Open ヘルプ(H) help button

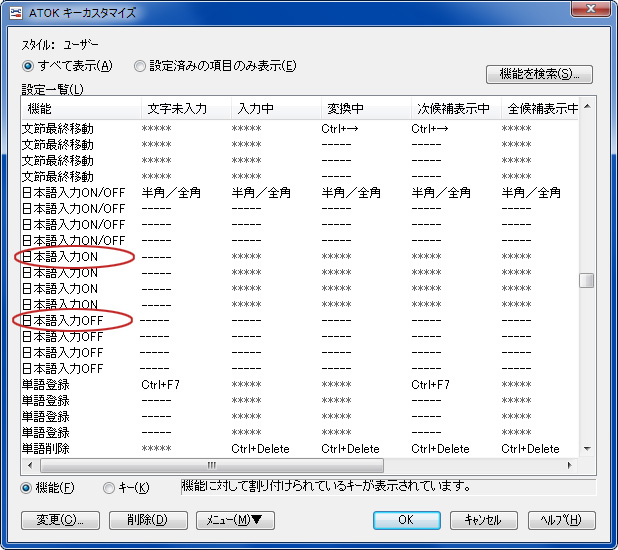[561, 520]
